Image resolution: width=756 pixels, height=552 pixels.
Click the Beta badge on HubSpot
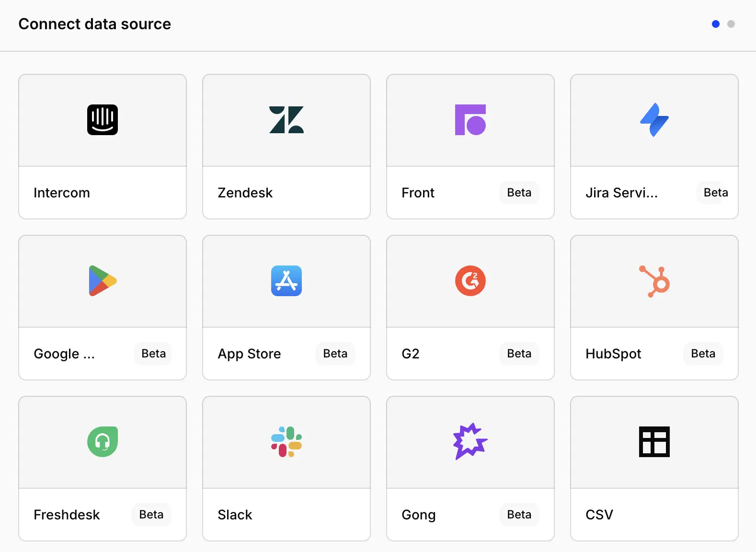click(703, 354)
